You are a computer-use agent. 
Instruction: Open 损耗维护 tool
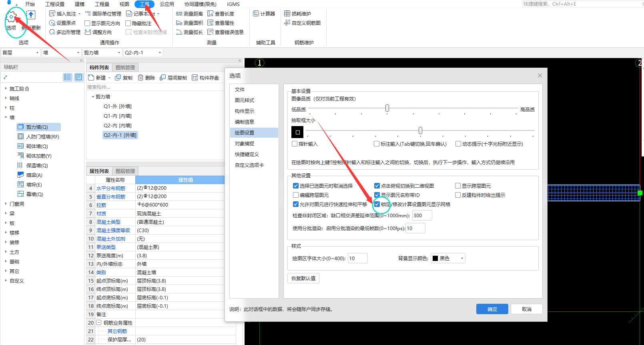pyautogui.click(x=298, y=14)
